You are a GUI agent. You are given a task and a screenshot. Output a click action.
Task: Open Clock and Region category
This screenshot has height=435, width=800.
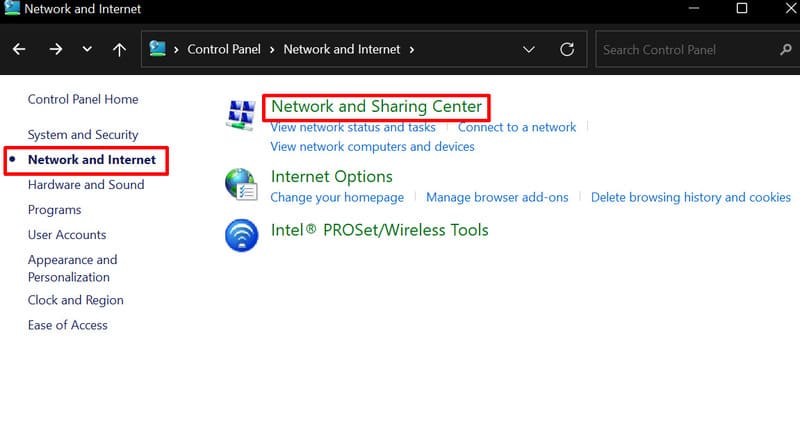point(76,300)
